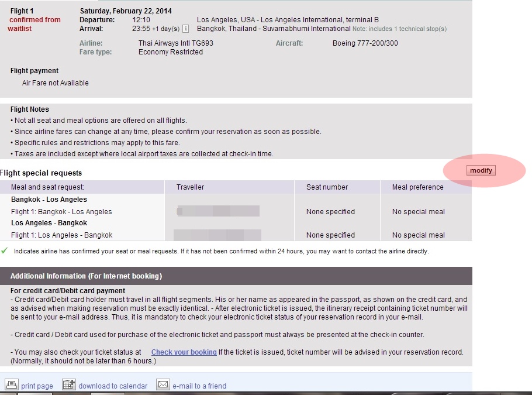Click the Flight 1: Bangkok - Los Angeles row
This screenshot has width=532, height=395.
click(61, 212)
